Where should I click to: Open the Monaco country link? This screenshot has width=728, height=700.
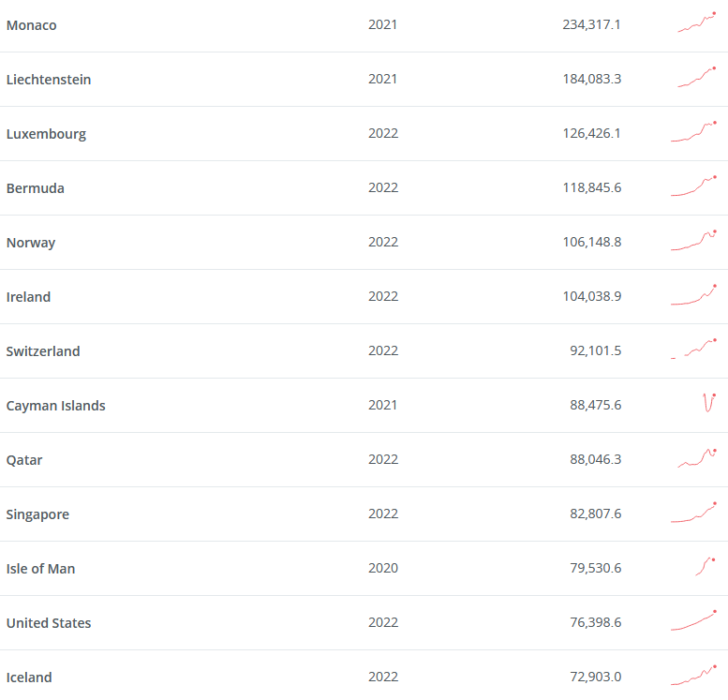[32, 25]
